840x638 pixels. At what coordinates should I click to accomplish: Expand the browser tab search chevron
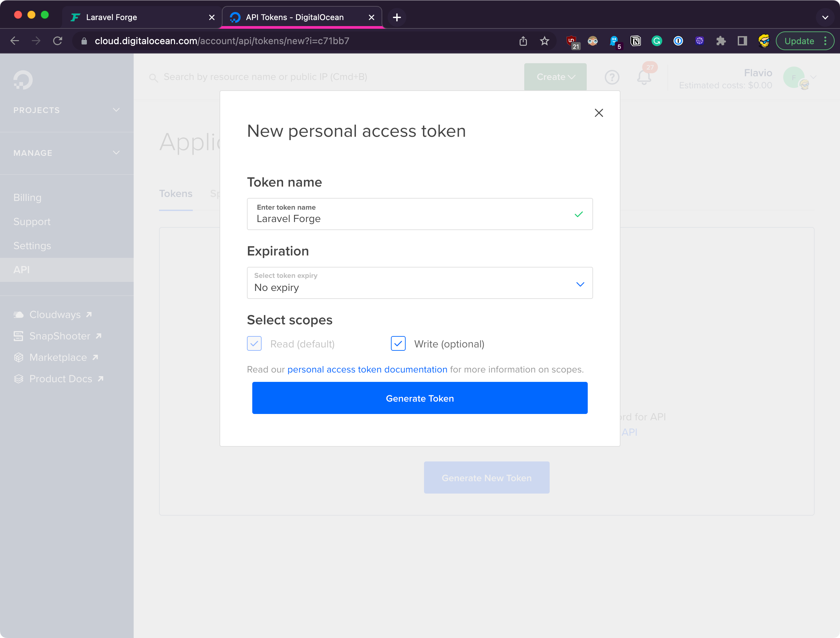(x=825, y=17)
